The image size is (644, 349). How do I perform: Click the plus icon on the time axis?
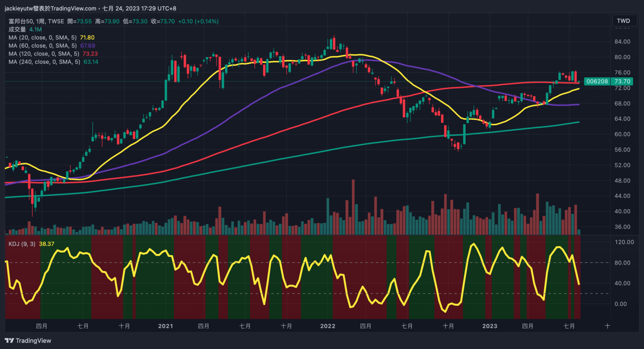tap(607, 326)
